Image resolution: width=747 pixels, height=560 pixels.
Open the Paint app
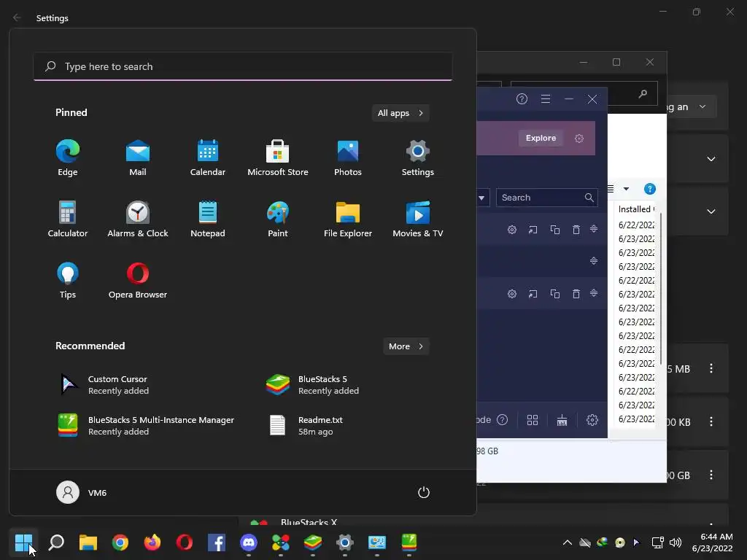tap(278, 219)
